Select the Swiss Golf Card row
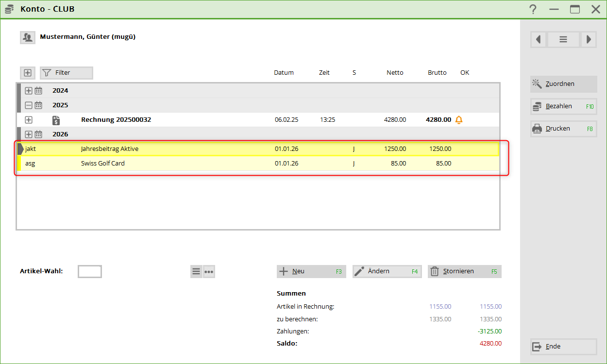Viewport: 607px width, 364px height. pyautogui.click(x=102, y=164)
